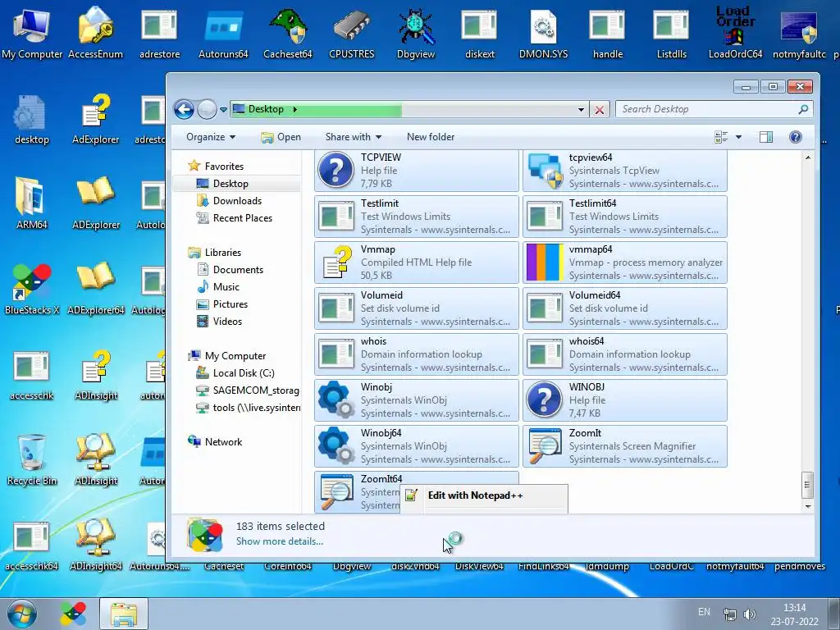Toggle the preview pane button
Viewport: 840px width, 630px height.
pyautogui.click(x=766, y=137)
